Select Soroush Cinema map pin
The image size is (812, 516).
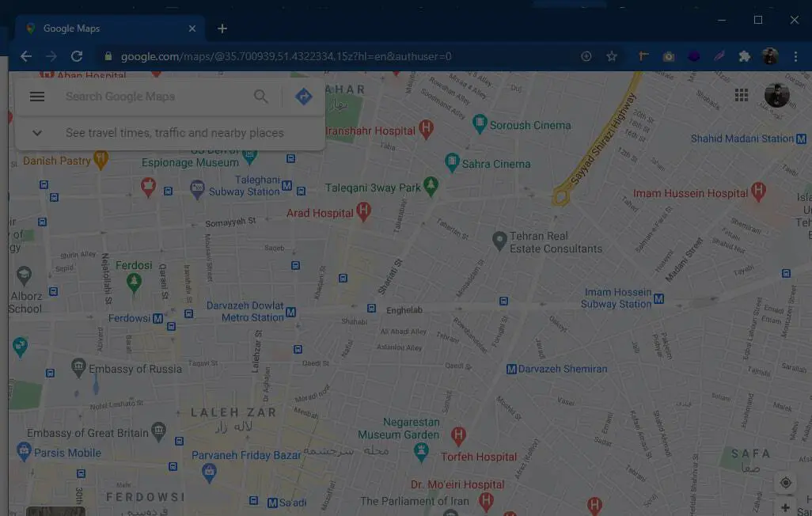tap(480, 123)
